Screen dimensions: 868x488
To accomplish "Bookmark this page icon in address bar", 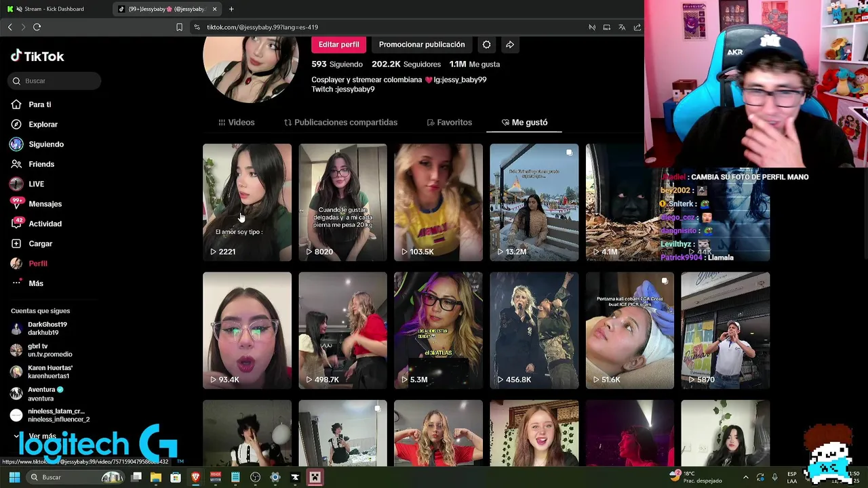I will [x=179, y=27].
